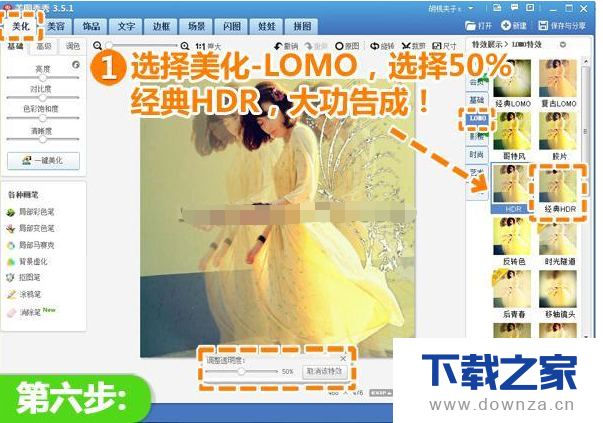The image size is (603, 423).
Task: Select the 背景虚化 tool
Action: [x=27, y=261]
